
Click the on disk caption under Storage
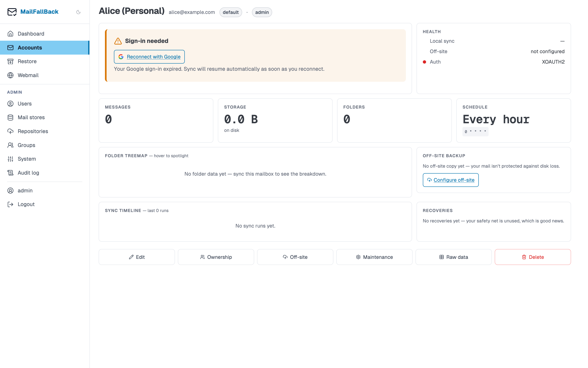pyautogui.click(x=232, y=130)
